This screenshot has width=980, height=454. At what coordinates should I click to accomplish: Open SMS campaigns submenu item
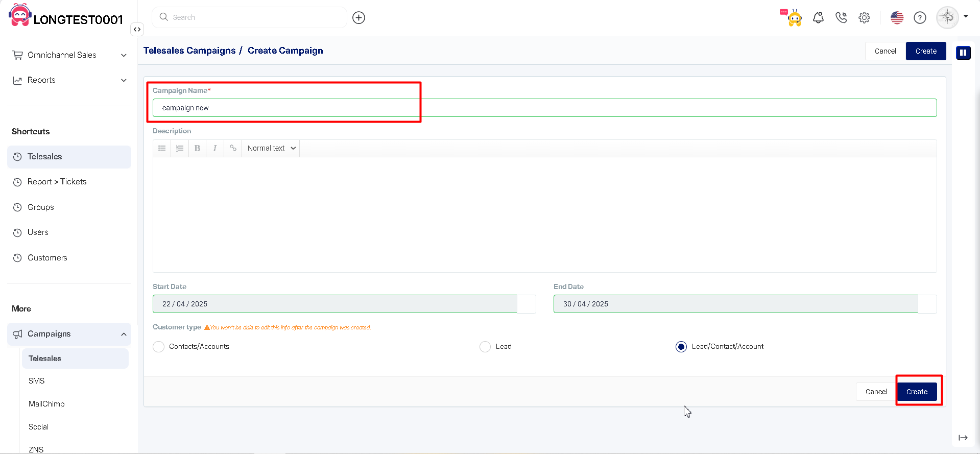37,381
